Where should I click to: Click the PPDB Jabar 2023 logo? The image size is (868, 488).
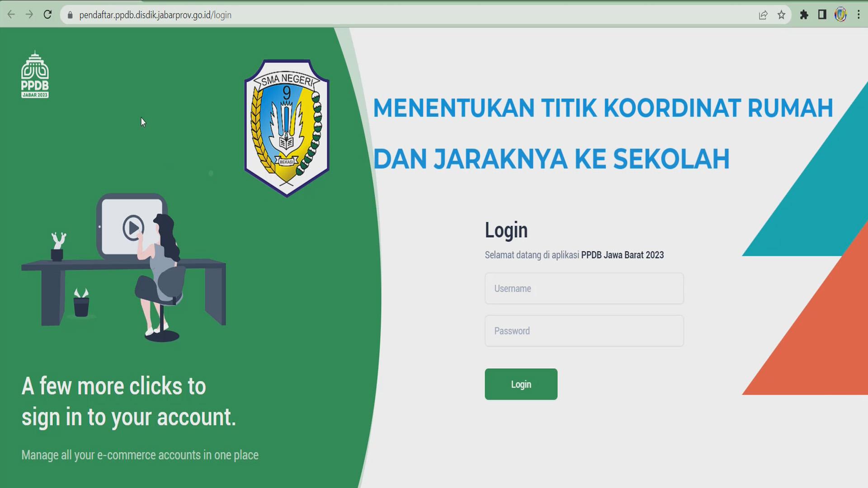coord(35,75)
